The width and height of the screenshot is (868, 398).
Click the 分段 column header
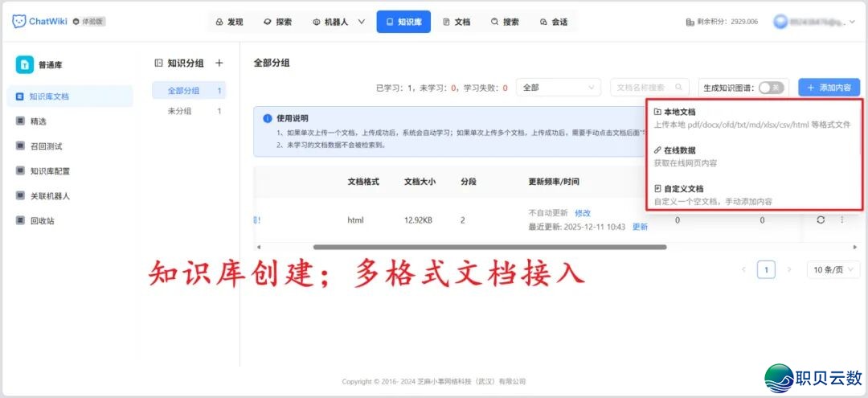(469, 182)
